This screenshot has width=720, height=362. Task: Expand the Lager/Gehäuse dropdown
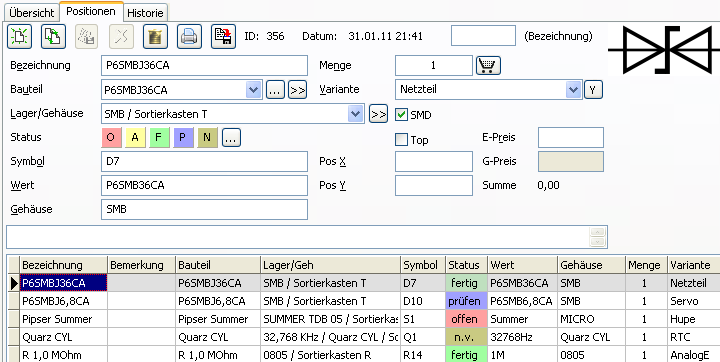(x=356, y=113)
